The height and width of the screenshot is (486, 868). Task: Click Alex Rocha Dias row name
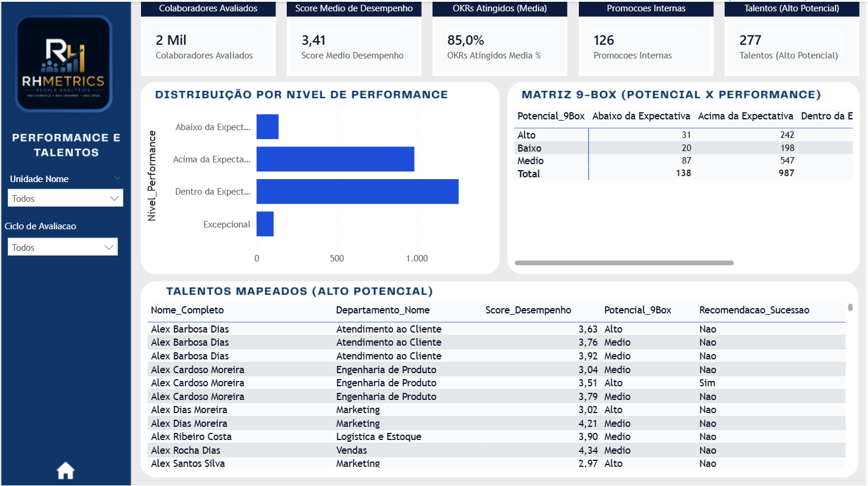[x=185, y=450]
